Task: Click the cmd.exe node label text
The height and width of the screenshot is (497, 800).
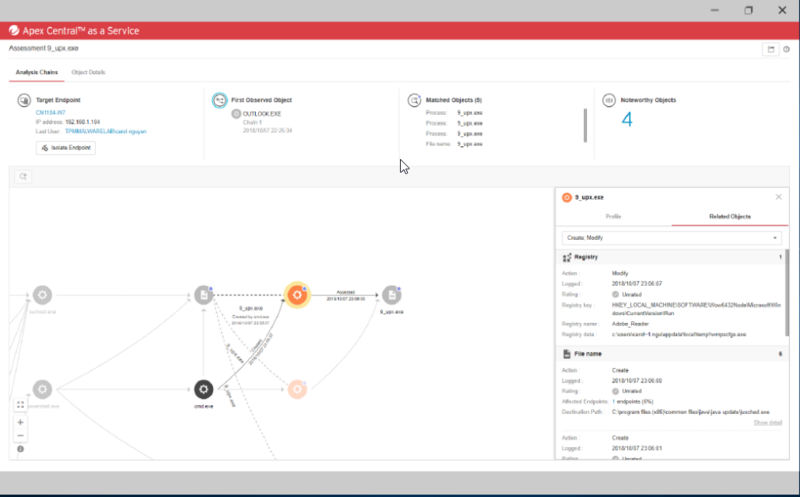Action: pos(204,406)
